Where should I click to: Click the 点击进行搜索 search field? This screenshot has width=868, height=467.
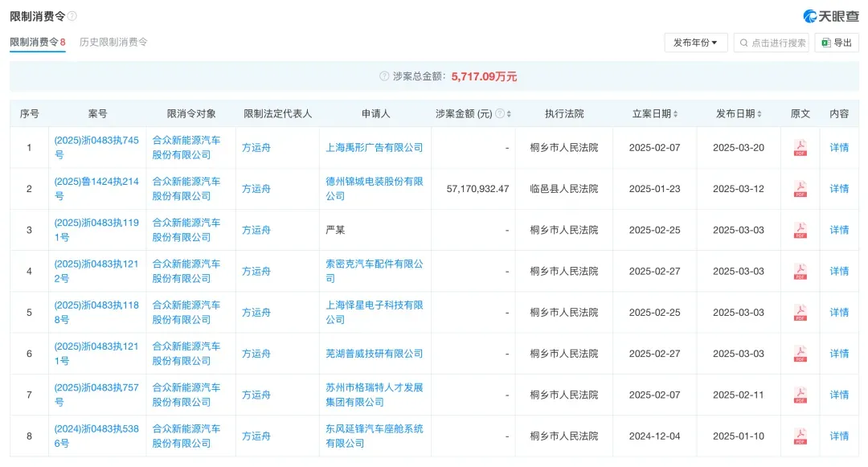771,43
